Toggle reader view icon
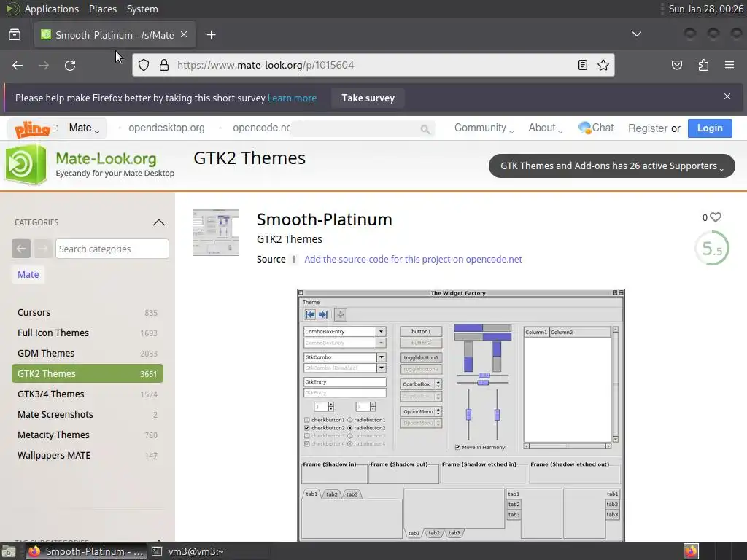Screen dimensions: 747x560 [583, 65]
